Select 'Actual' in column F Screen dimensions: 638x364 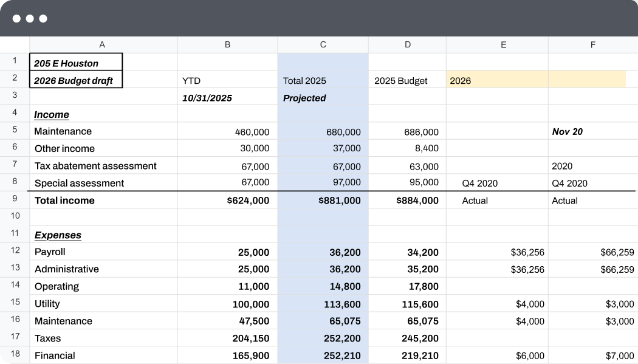(x=593, y=200)
